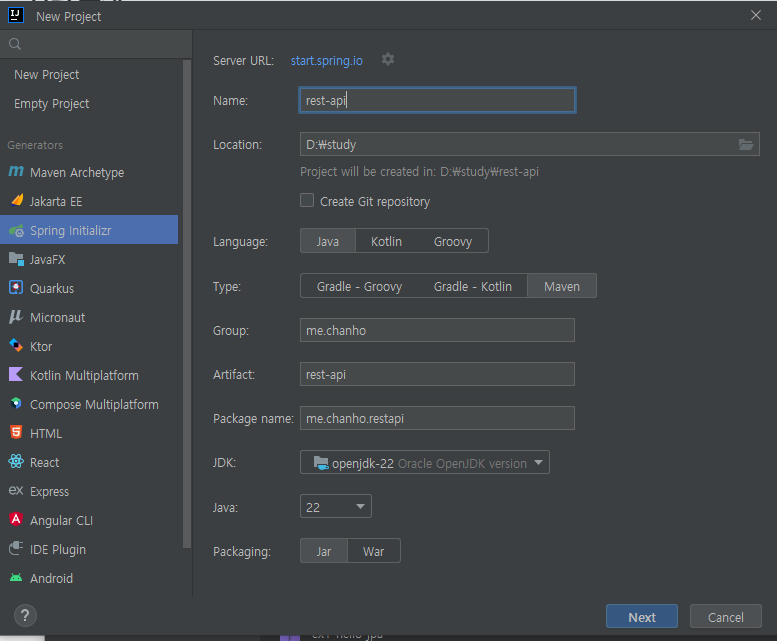Select Kotlin as the language
This screenshot has width=777, height=641.
point(387,241)
